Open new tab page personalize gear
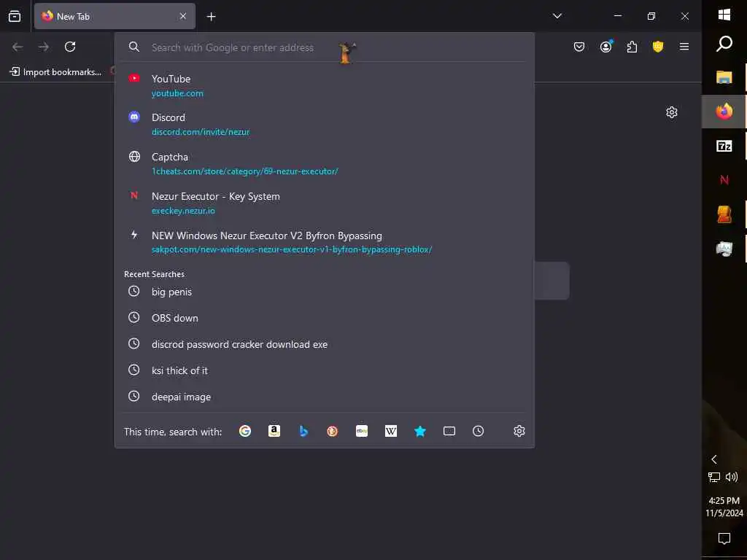The height and width of the screenshot is (560, 747). pyautogui.click(x=672, y=112)
